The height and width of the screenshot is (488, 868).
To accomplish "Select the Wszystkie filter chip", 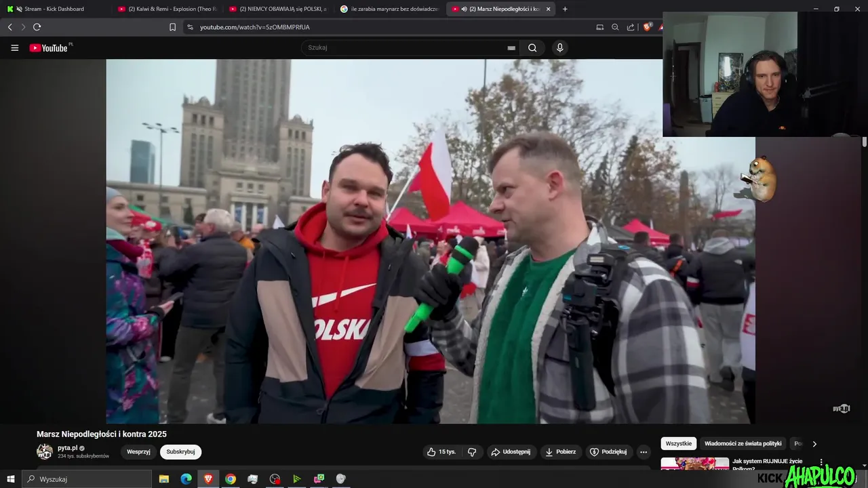I will [x=679, y=444].
